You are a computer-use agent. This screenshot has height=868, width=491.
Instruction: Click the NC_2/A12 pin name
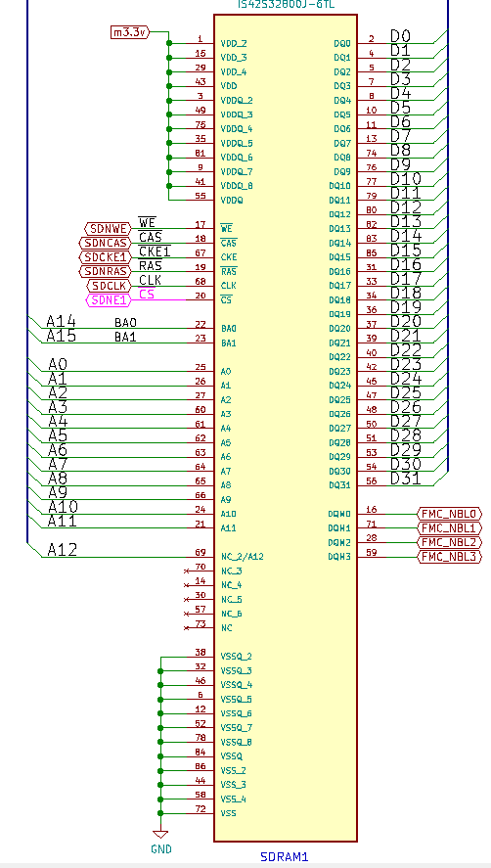tap(242, 557)
